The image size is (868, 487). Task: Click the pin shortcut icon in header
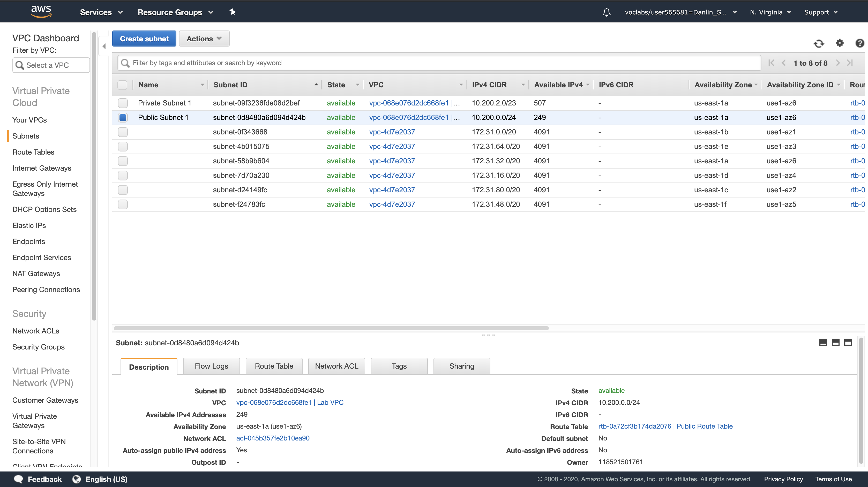232,12
